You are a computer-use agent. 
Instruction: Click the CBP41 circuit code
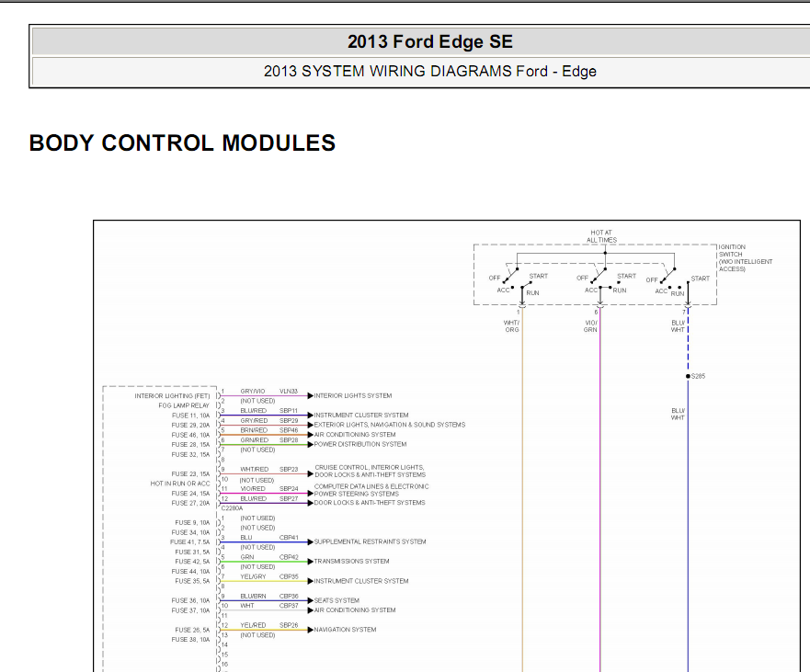click(x=289, y=537)
